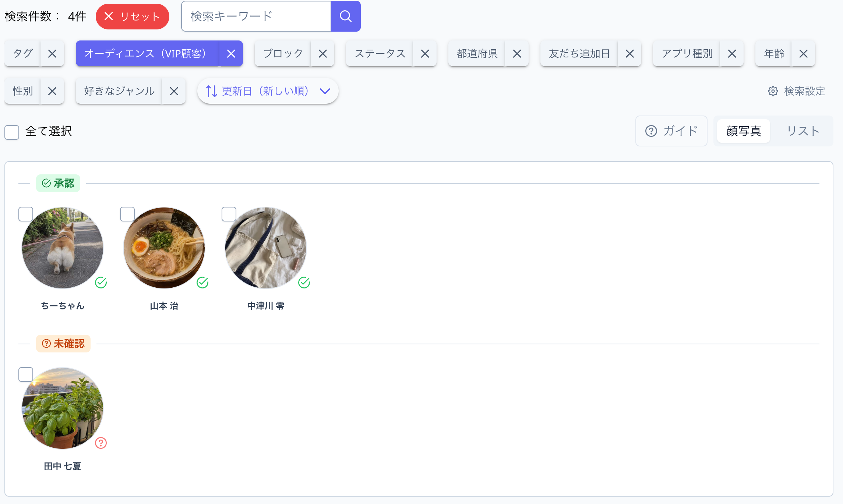
Task: Open 更新日（新しい順） sort dropdown
Action: (x=268, y=91)
